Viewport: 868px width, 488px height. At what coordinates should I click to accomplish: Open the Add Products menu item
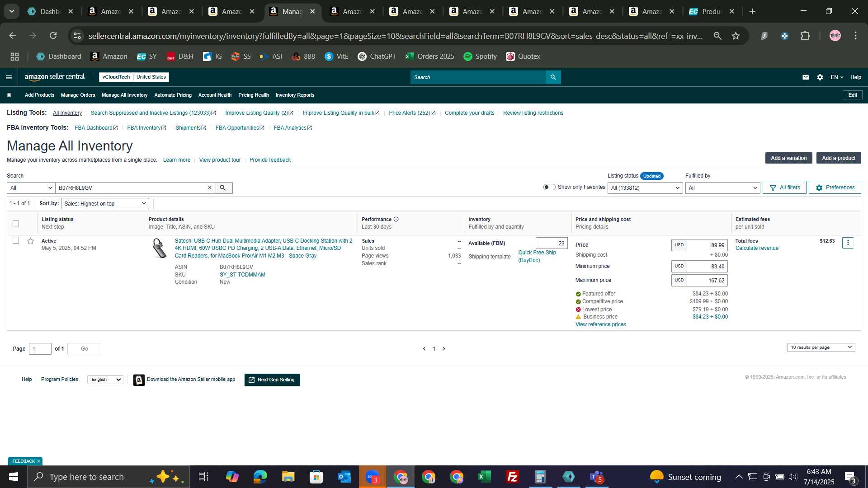tap(39, 95)
